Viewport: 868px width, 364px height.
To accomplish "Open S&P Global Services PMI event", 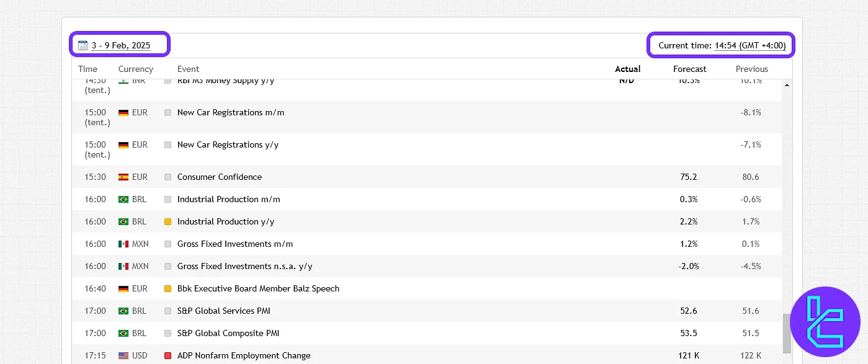I will point(224,311).
